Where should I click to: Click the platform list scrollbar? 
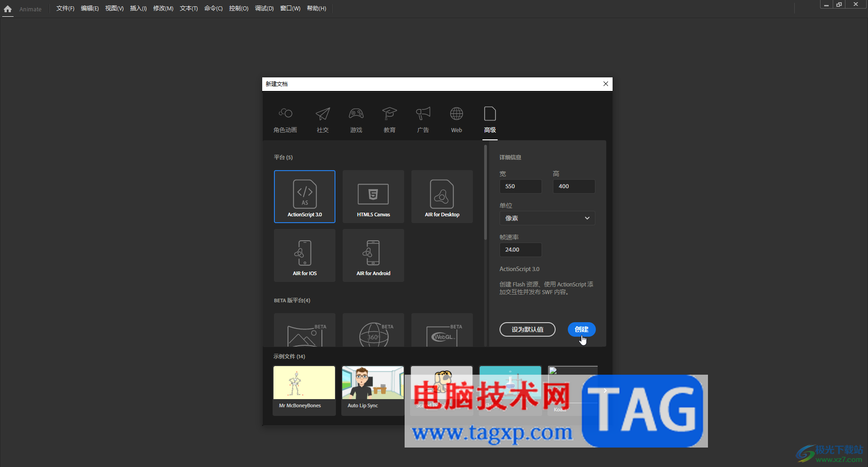click(x=486, y=192)
